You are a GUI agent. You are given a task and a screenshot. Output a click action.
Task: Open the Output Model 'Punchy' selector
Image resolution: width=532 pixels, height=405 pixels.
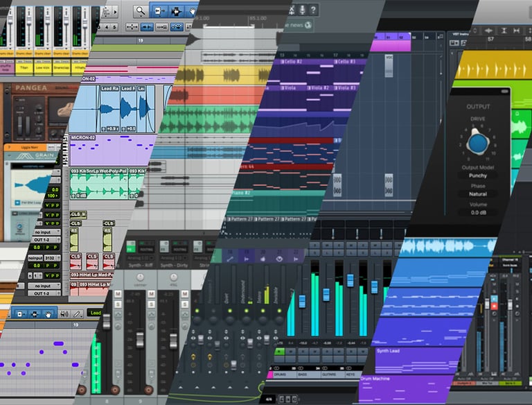pos(478,175)
